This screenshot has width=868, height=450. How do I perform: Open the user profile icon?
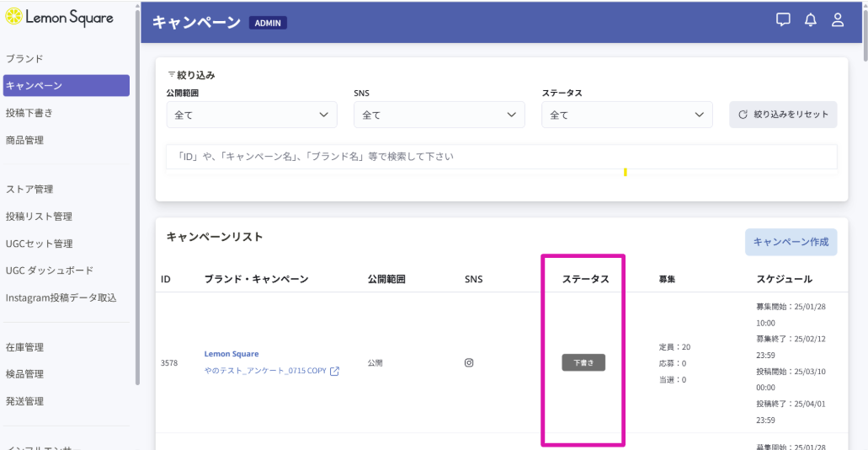(838, 20)
